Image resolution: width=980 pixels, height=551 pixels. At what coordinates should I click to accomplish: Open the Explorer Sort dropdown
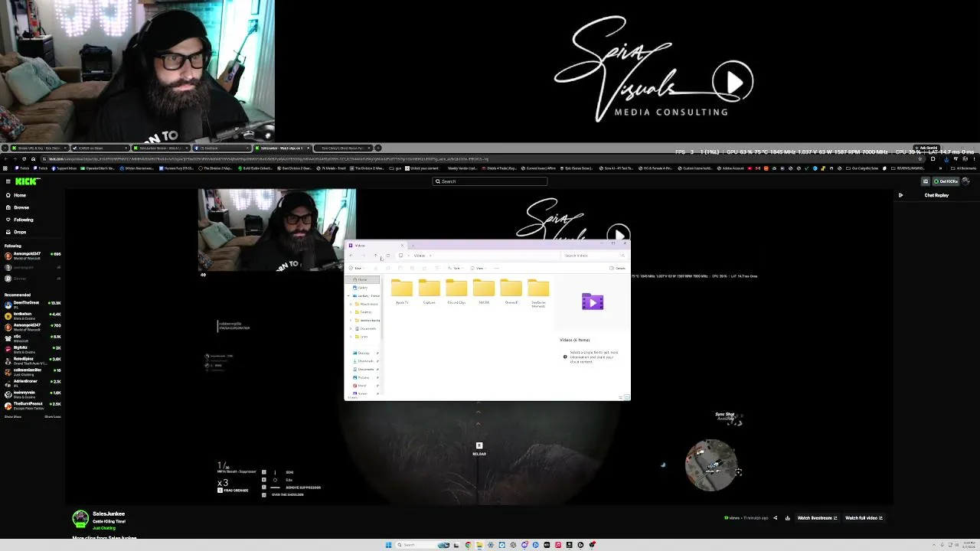(455, 268)
